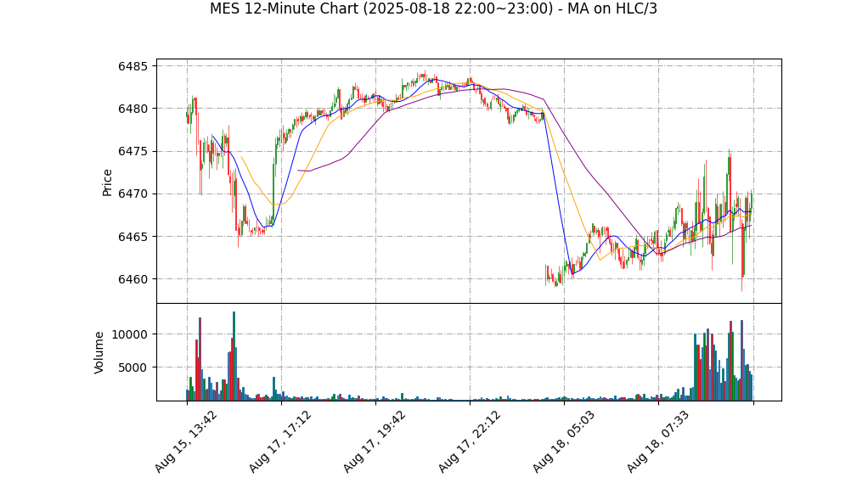Click the Aug 15, 13:42 date label
The height and width of the screenshot is (488, 868).
pyautogui.click(x=185, y=441)
